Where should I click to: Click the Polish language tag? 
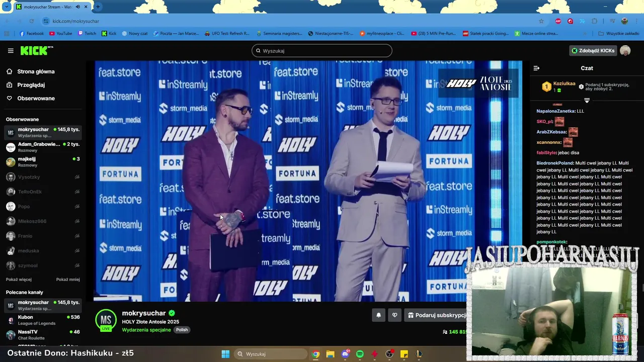pyautogui.click(x=182, y=330)
